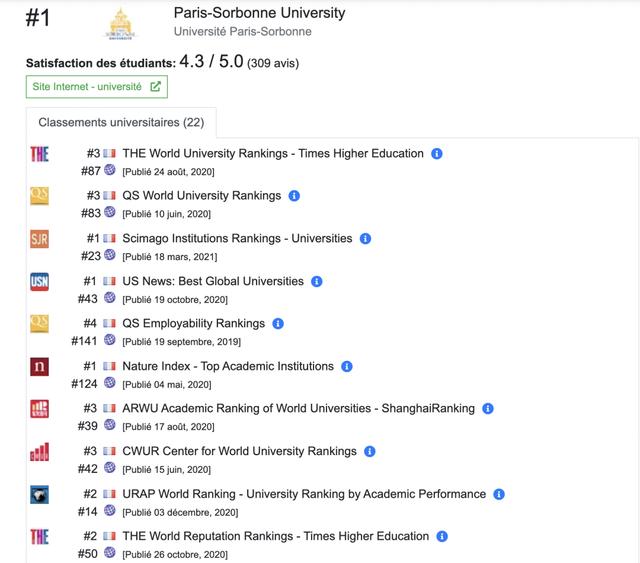Click the info icon beside URAP World Ranking
This screenshot has height=563, width=640.
499,494
